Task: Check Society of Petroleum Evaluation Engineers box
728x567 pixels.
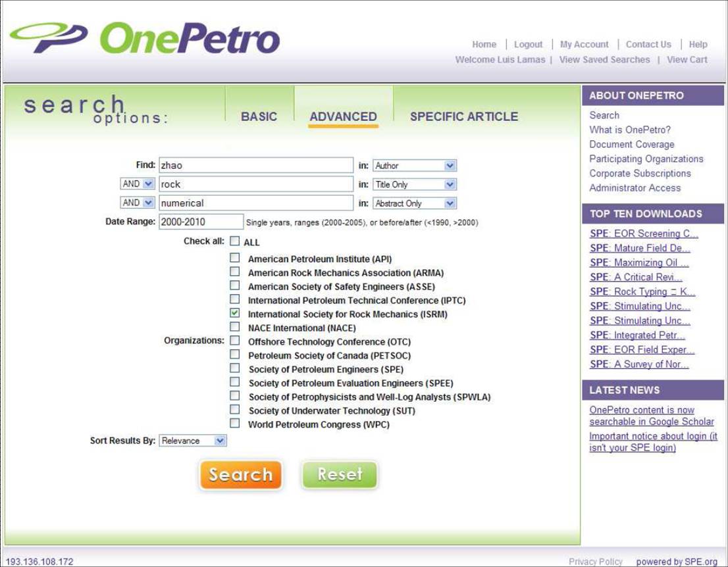Action: pyautogui.click(x=235, y=382)
